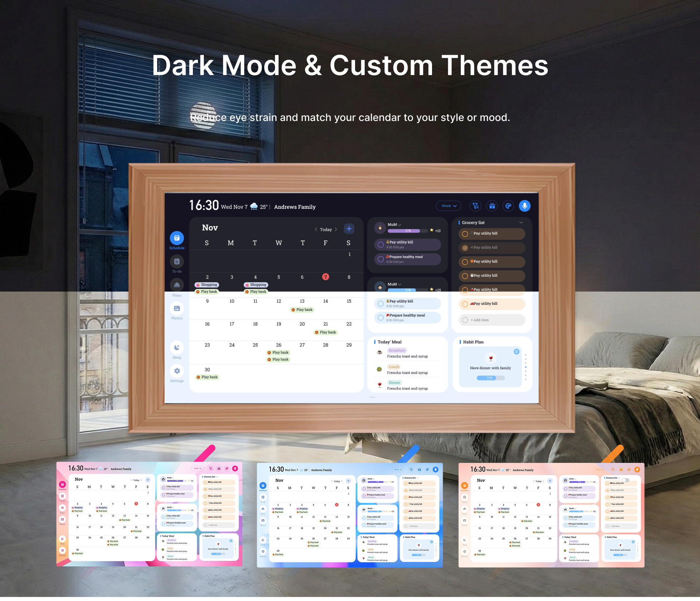Activate the voice microphone icon
Viewport: 700px width, 601px height.
tap(525, 206)
